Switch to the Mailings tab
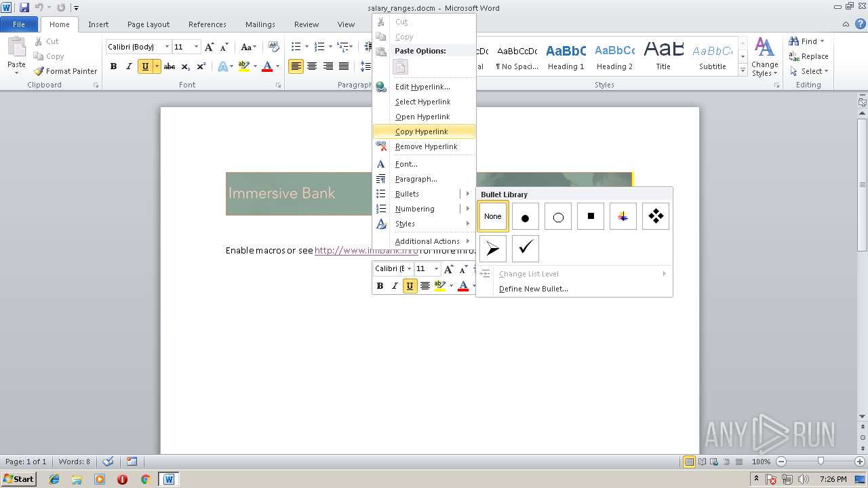 point(260,24)
